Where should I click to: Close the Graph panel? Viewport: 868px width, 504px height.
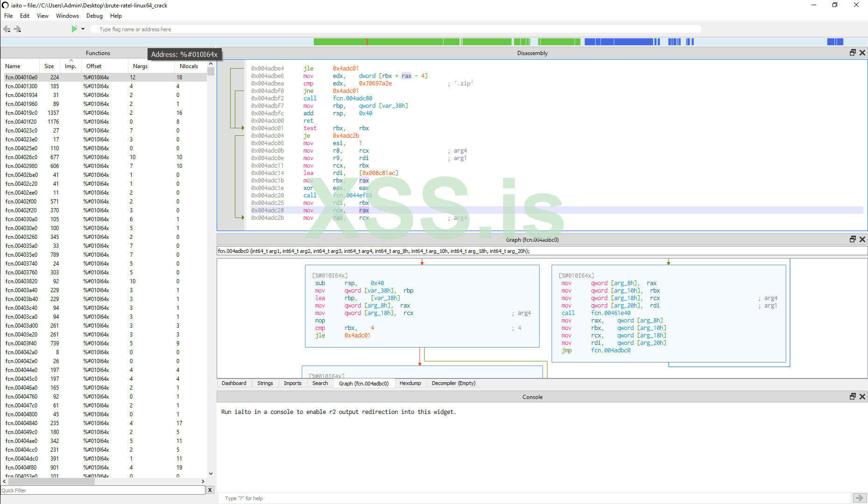tap(862, 239)
